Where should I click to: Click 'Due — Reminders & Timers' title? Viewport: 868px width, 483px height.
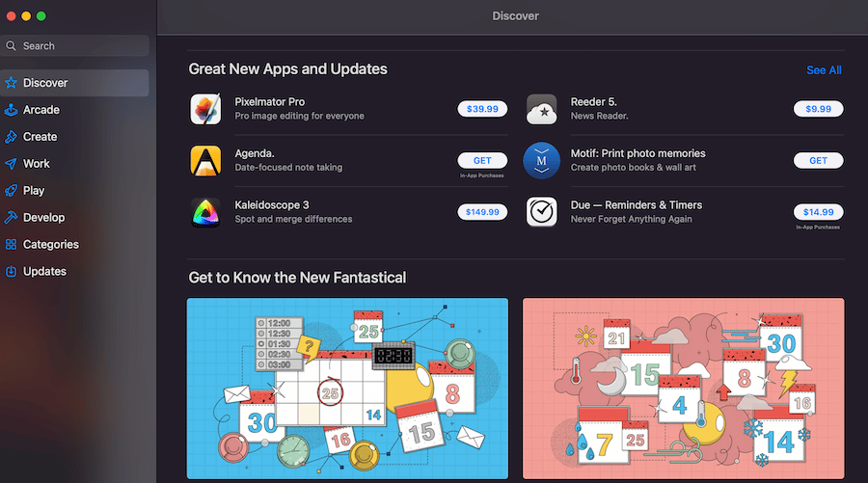637,204
